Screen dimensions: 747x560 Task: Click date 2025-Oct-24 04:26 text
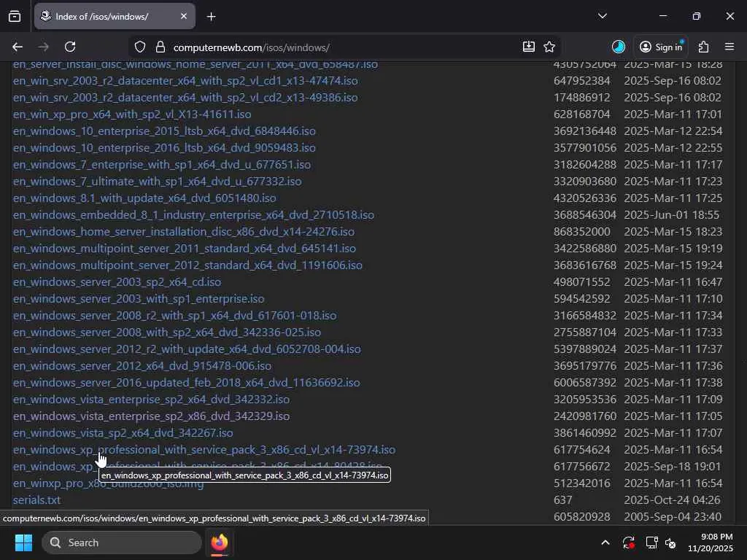(x=672, y=500)
